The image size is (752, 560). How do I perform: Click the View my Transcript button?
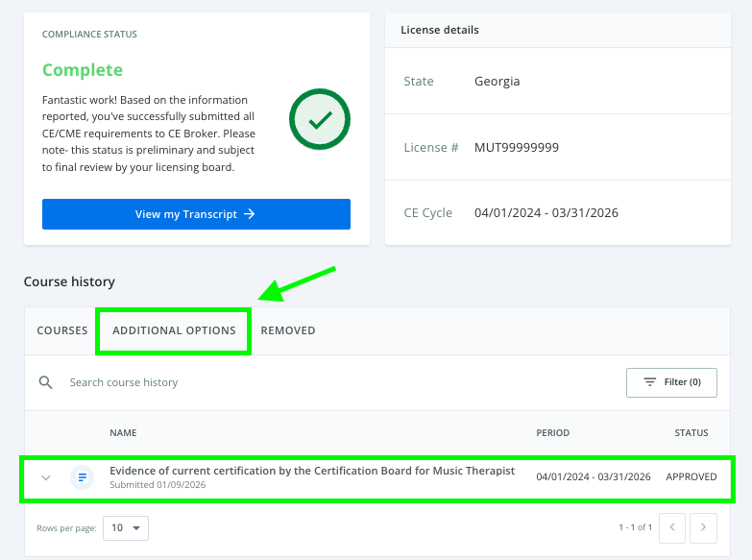click(196, 214)
